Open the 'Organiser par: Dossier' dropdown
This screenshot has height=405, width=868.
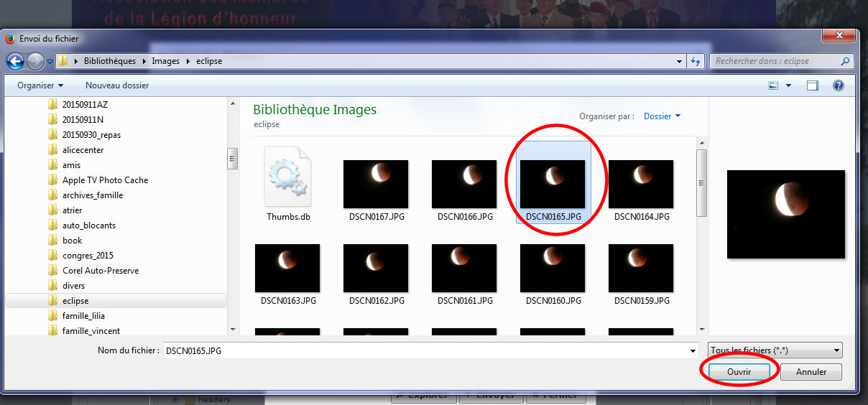(662, 116)
